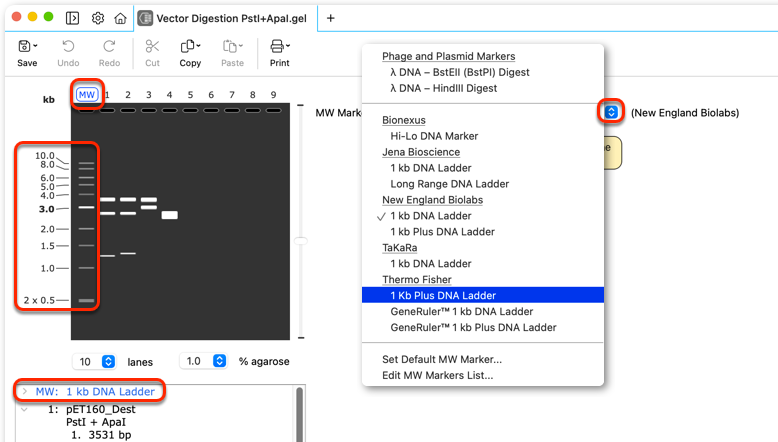The height and width of the screenshot is (442, 778).
Task: Open the lanes count stepper
Action: click(108, 361)
